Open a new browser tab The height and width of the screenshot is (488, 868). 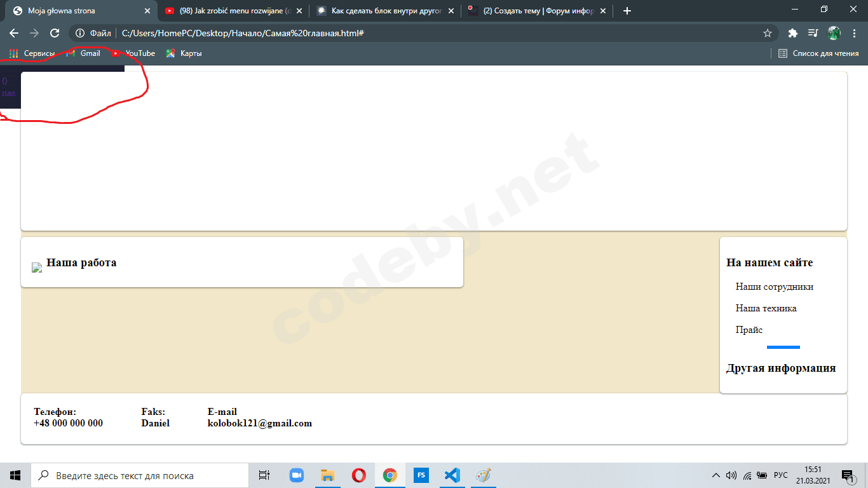[x=627, y=11]
